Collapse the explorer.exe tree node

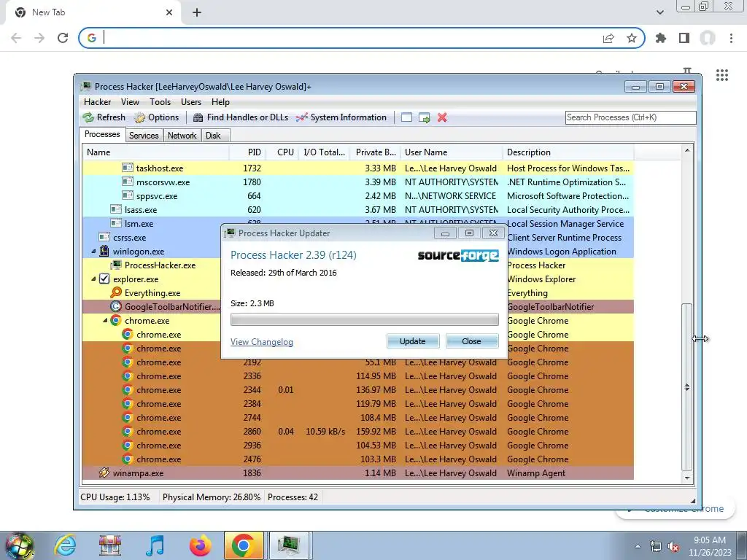pyautogui.click(x=93, y=279)
